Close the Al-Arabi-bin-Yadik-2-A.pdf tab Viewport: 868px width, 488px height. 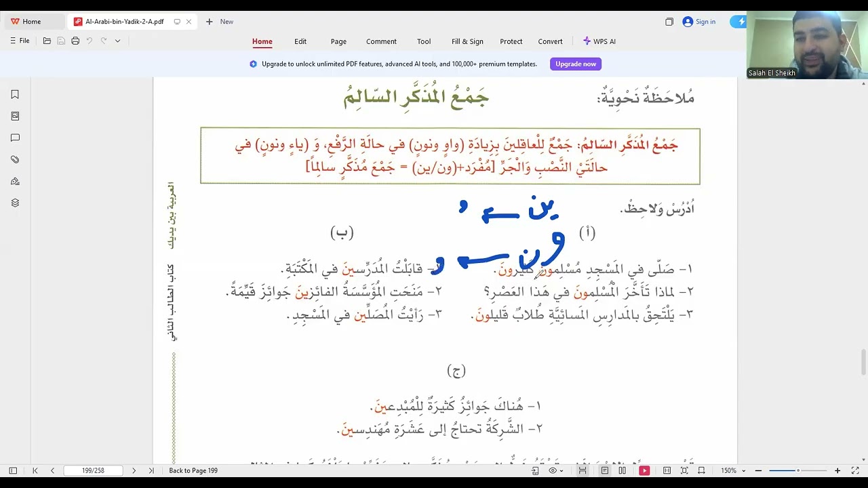click(189, 22)
